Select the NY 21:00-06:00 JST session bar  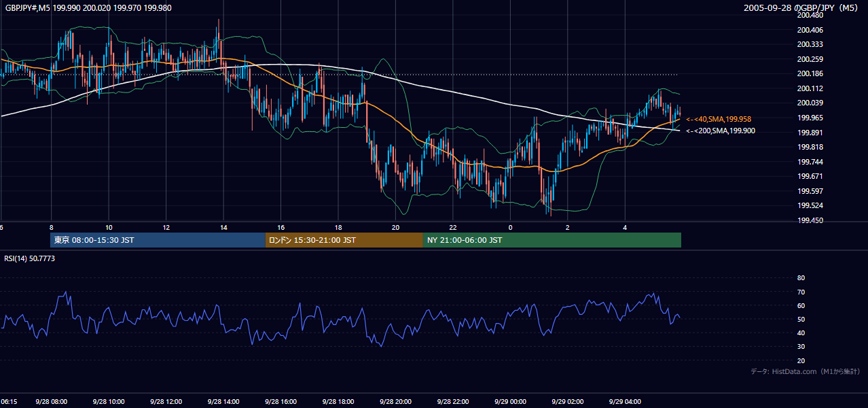point(552,240)
